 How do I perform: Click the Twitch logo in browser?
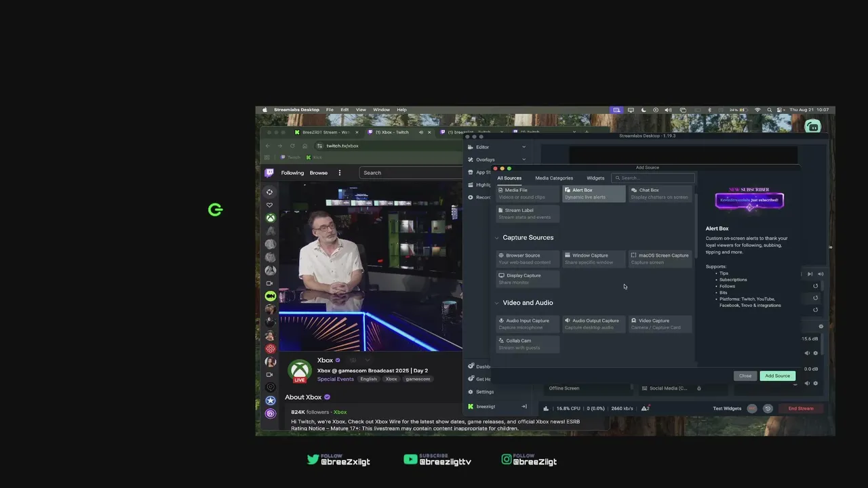[269, 173]
